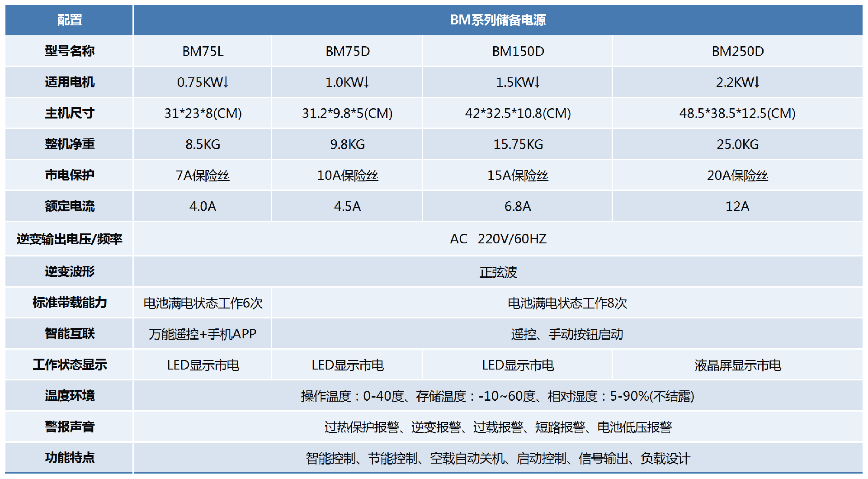Click the 配置 header cell
The image size is (868, 479).
[x=70, y=20]
